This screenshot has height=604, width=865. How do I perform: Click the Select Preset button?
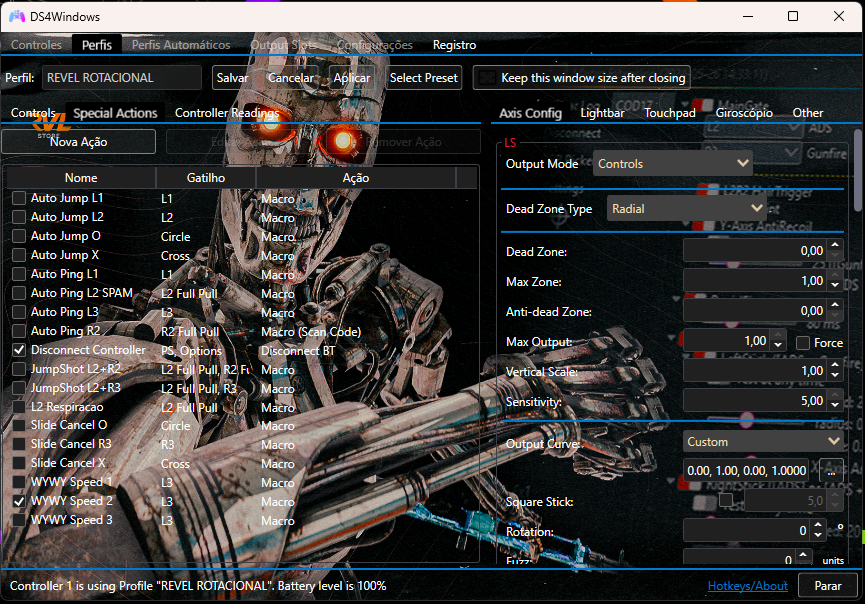(x=424, y=78)
